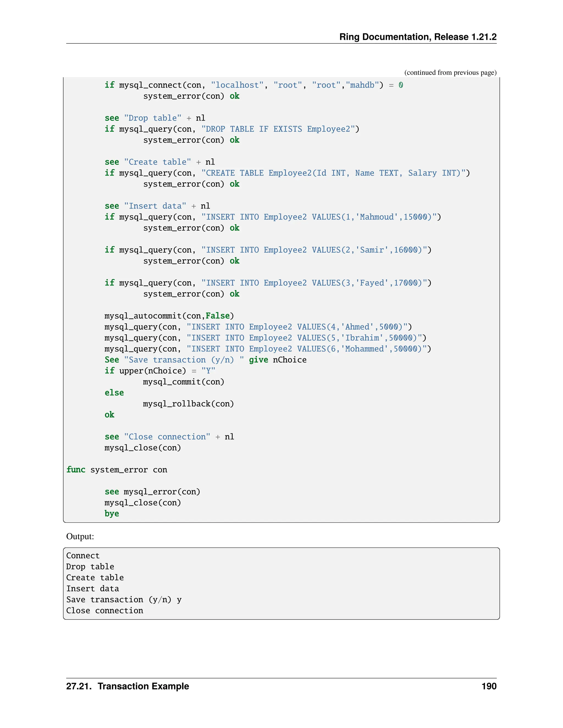
Task: Click the INSERT line with 'Mahmoud'
Action: [272, 217]
